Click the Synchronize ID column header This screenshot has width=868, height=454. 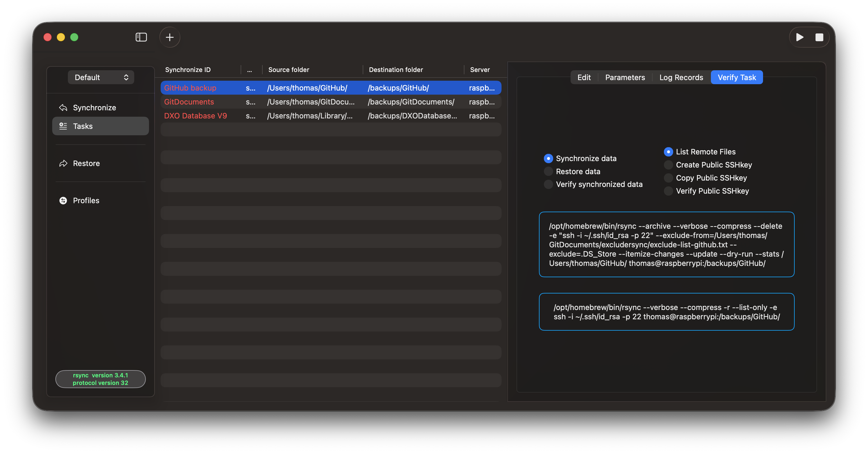click(x=188, y=69)
